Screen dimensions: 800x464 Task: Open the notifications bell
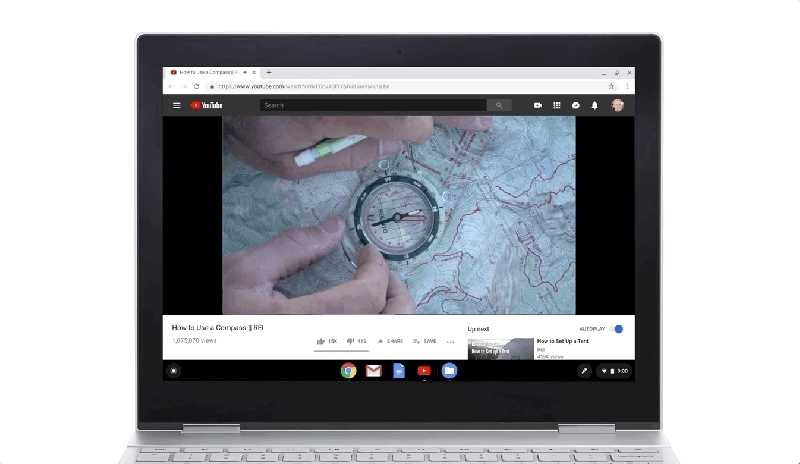click(594, 105)
